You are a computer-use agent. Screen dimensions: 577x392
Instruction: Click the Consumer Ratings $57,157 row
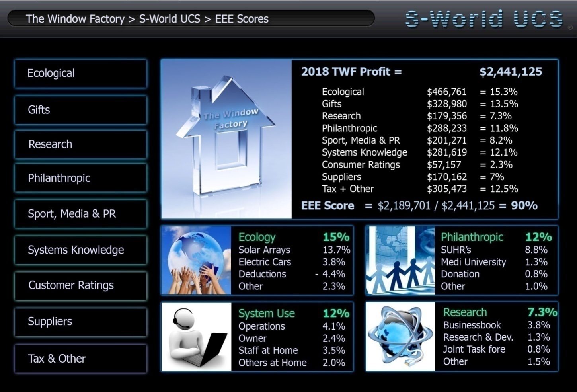pyautogui.click(x=417, y=165)
